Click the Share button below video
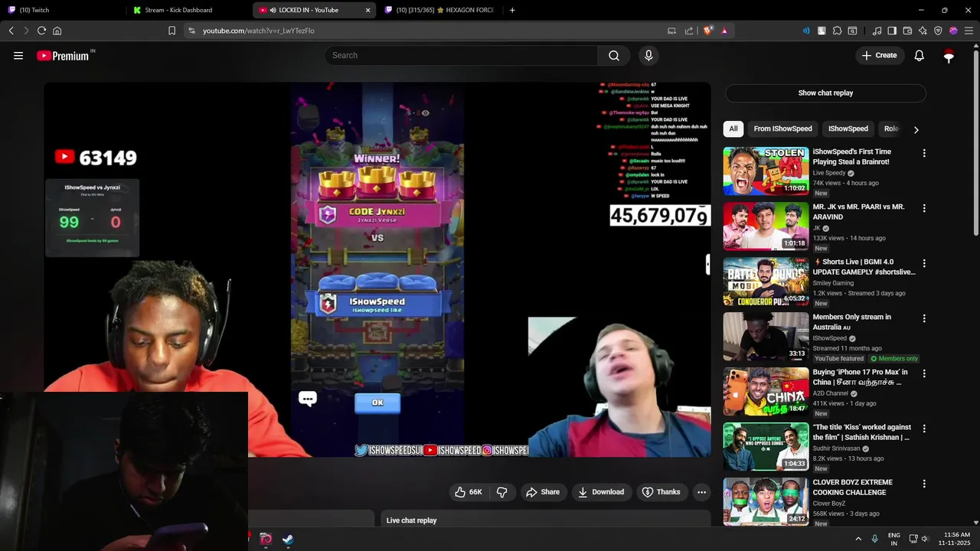 (x=542, y=492)
